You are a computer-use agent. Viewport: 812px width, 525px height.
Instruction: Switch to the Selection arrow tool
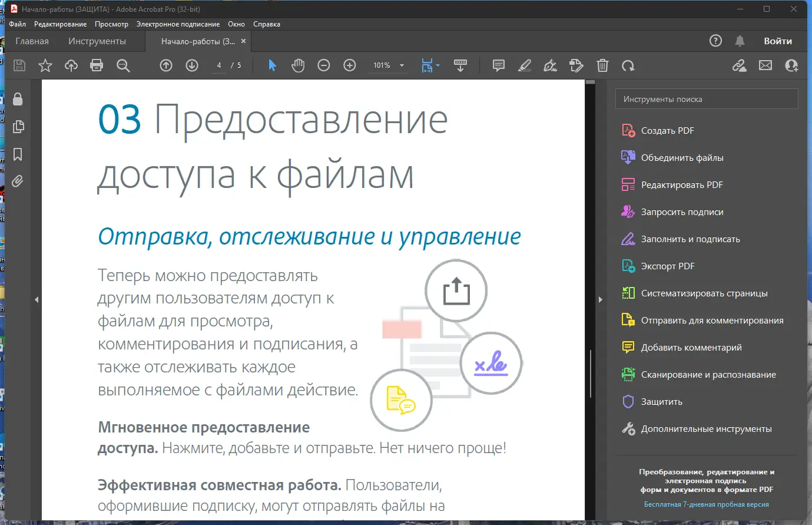pyautogui.click(x=272, y=65)
